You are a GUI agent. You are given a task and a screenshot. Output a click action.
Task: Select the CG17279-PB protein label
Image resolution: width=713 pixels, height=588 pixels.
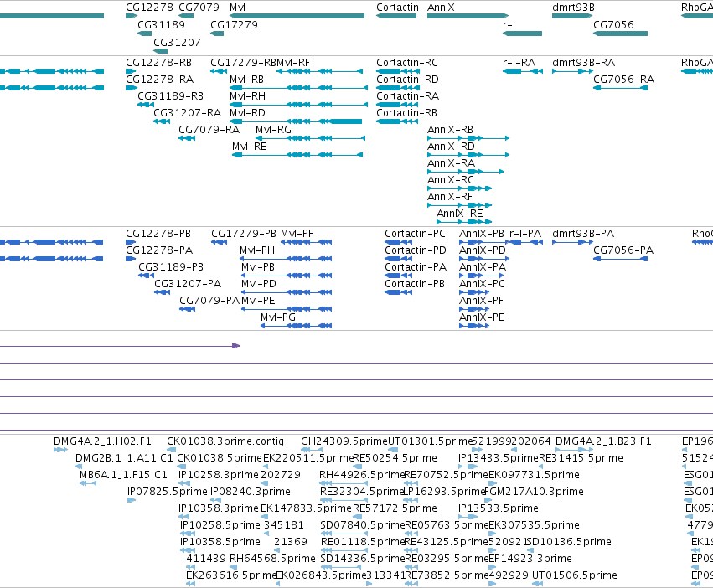click(244, 234)
